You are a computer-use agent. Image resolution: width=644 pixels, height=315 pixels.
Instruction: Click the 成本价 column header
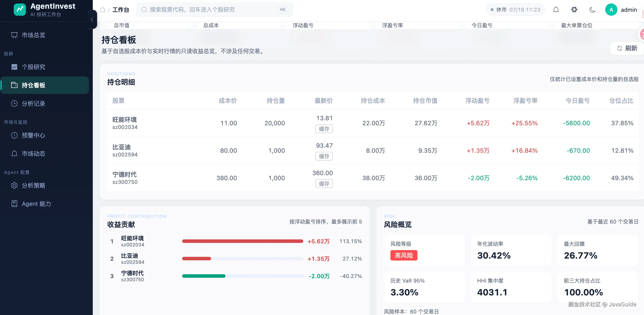coord(227,101)
